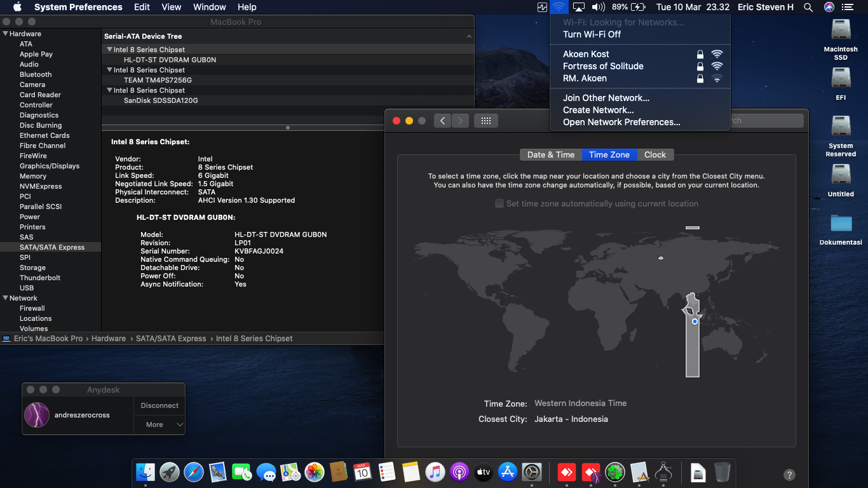Turn Wi-Fi Off from the Wi-Fi menu
Viewport: 868px width, 488px height.
641,34
